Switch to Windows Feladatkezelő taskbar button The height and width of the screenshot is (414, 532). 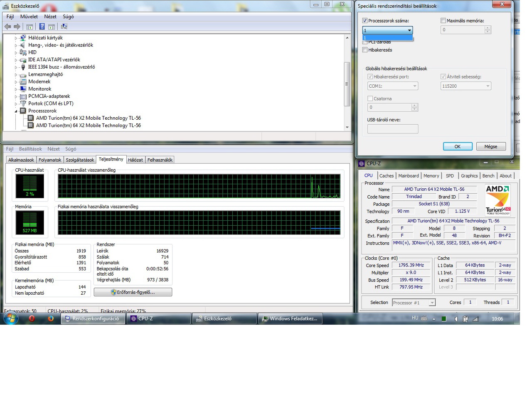(x=290, y=319)
